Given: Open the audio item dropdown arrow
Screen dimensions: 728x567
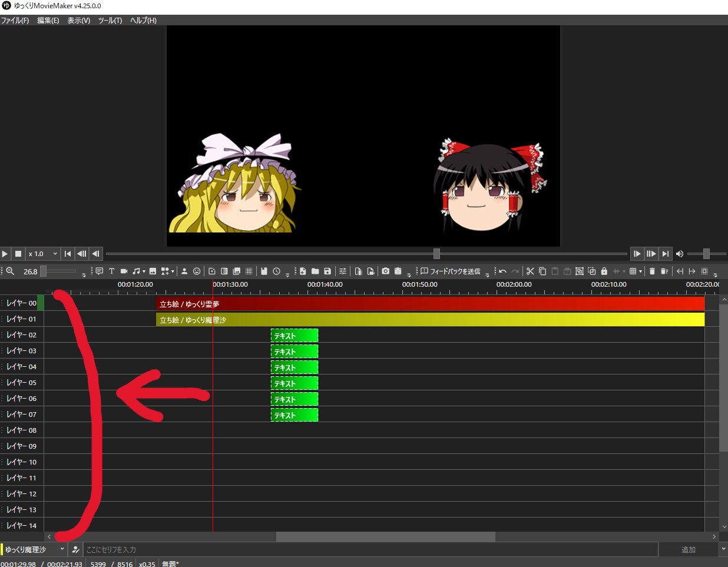Looking at the screenshot, I should click(x=144, y=271).
